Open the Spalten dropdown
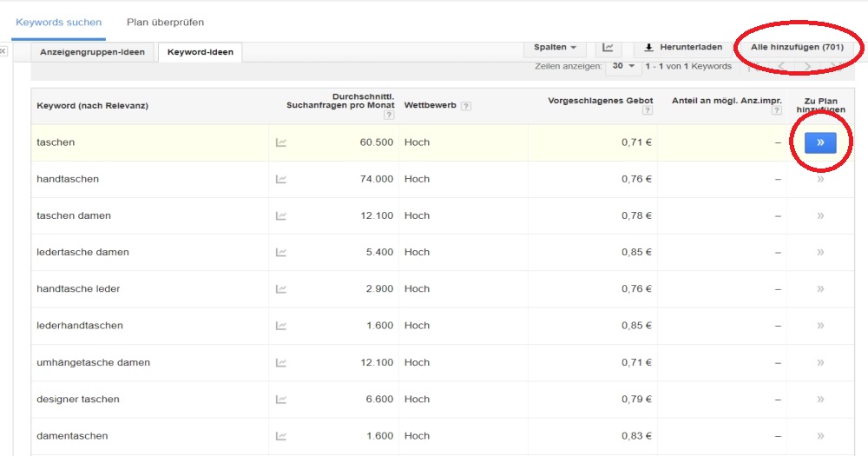Viewport: 868px width, 456px height. (x=555, y=48)
